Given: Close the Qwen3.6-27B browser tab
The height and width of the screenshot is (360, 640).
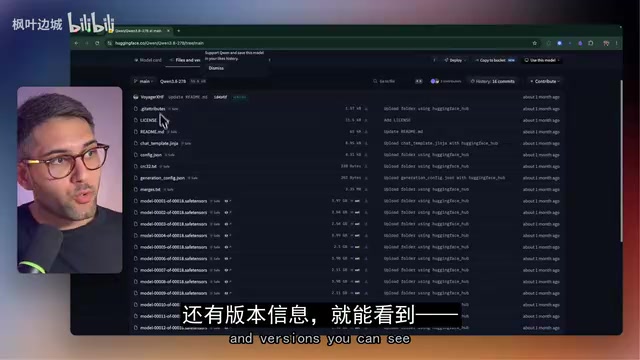Looking at the screenshot, I should pyautogui.click(x=168, y=31).
